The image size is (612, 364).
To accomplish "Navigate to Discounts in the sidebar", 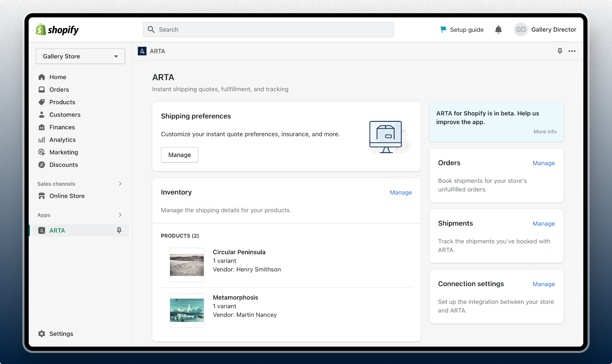I will pyautogui.click(x=64, y=165).
